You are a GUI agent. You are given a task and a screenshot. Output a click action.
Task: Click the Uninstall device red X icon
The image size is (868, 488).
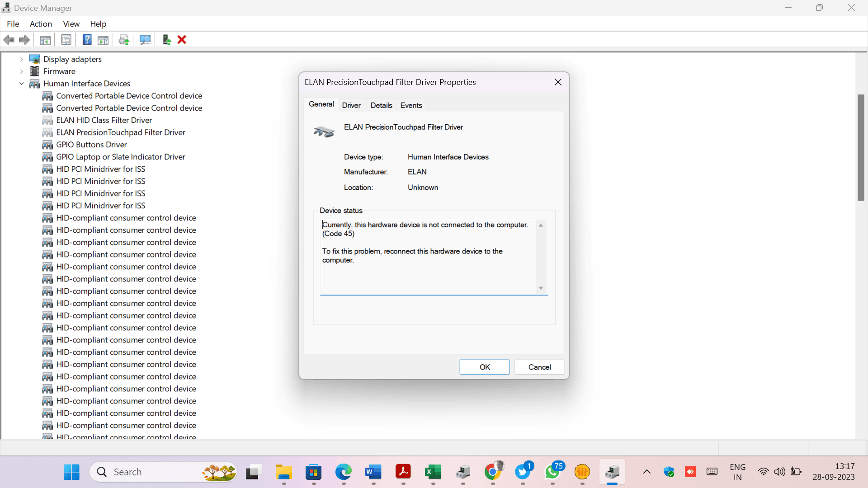181,40
